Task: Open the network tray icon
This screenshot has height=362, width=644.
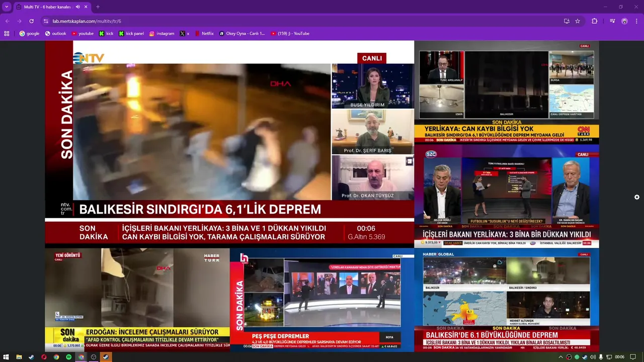Action: (x=609, y=357)
